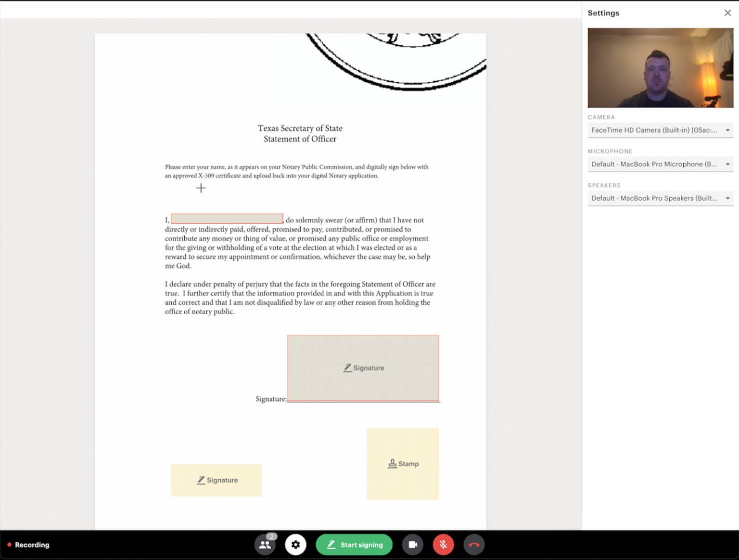This screenshot has width=739, height=560.
Task: Click the participant count badge showing 2
Action: (x=271, y=536)
